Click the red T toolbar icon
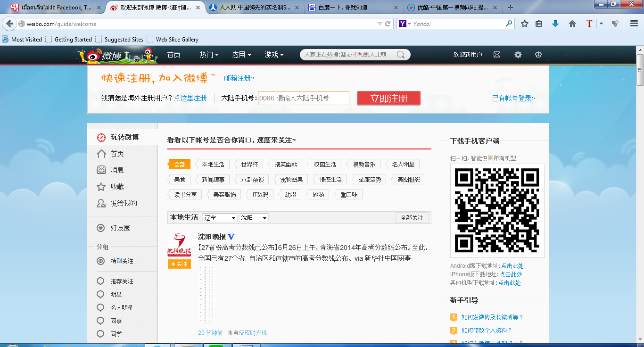The height and width of the screenshot is (347, 644). coord(589,24)
